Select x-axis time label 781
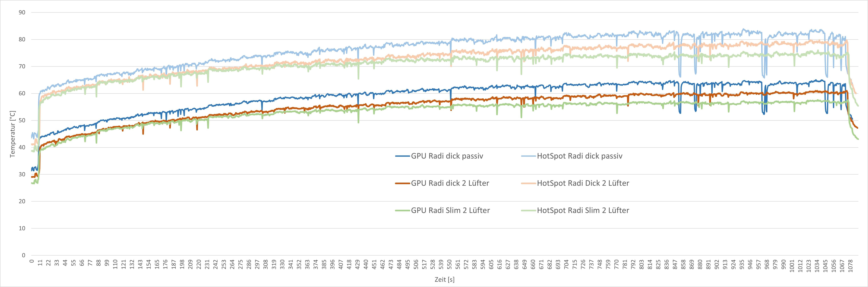Screen dimensions: 868x287 pyautogui.click(x=625, y=264)
